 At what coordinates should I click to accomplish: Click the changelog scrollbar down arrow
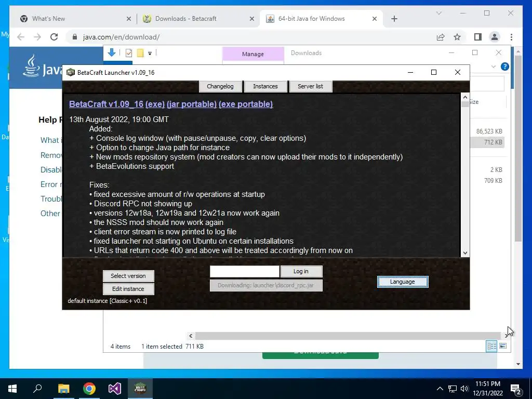[x=465, y=253]
